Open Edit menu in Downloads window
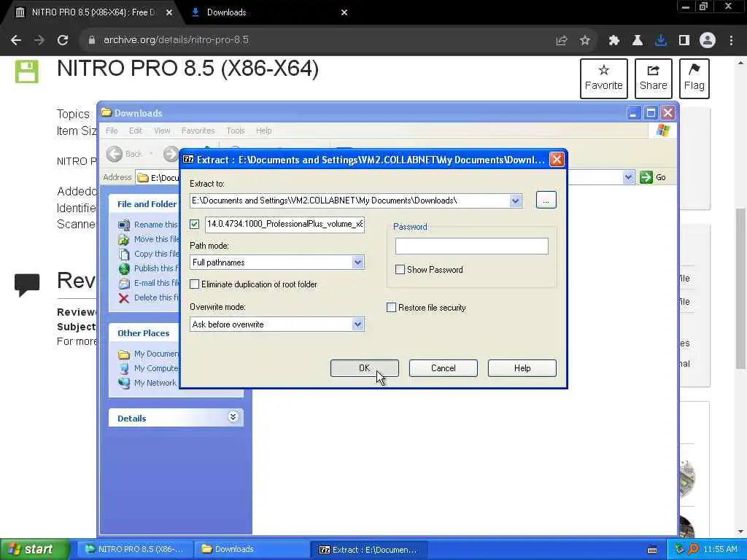The height and width of the screenshot is (560, 747). [135, 131]
